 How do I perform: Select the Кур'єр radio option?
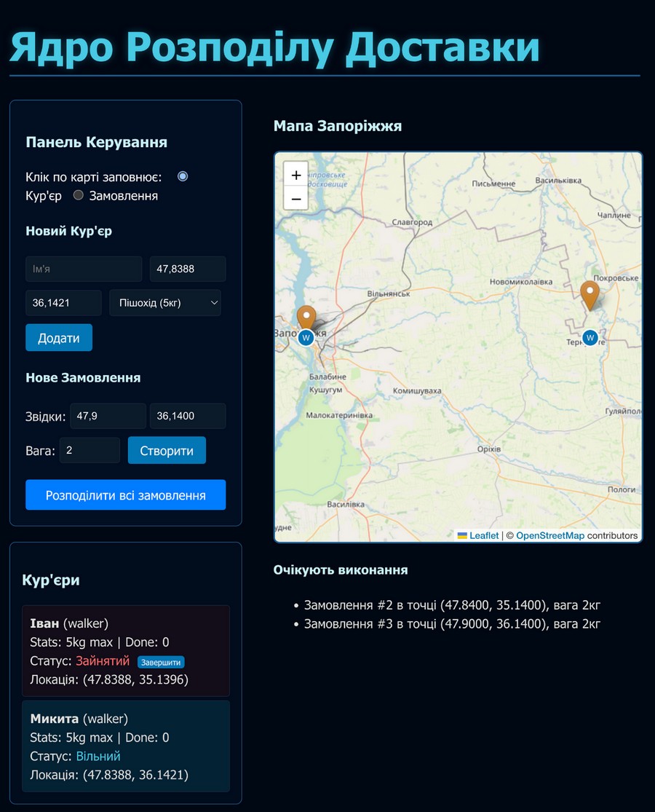point(183,176)
